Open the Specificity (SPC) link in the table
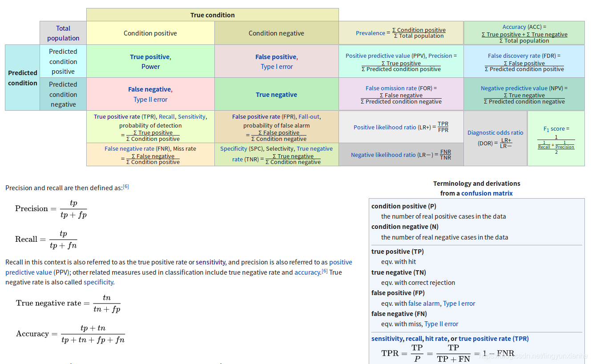This screenshot has width=592, height=364. [234, 149]
